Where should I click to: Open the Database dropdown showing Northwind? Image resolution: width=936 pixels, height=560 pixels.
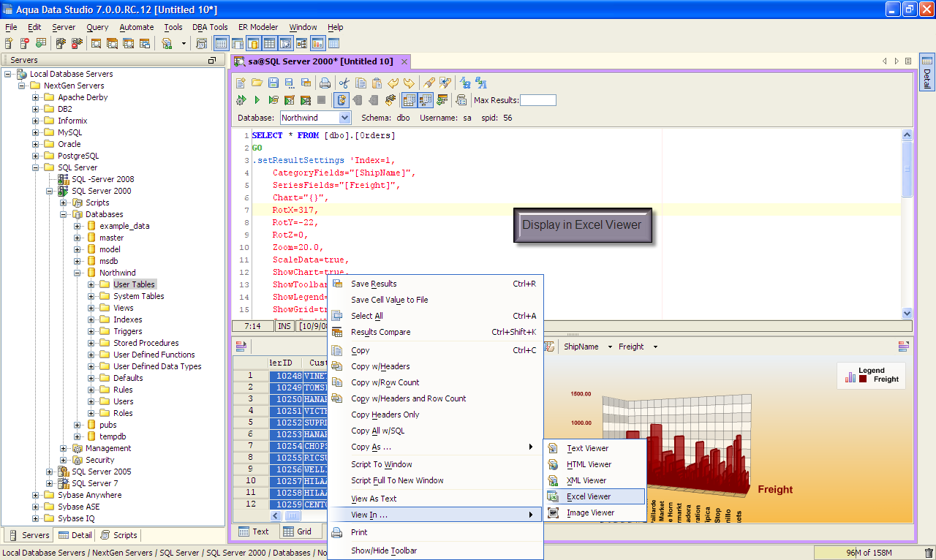tap(345, 118)
